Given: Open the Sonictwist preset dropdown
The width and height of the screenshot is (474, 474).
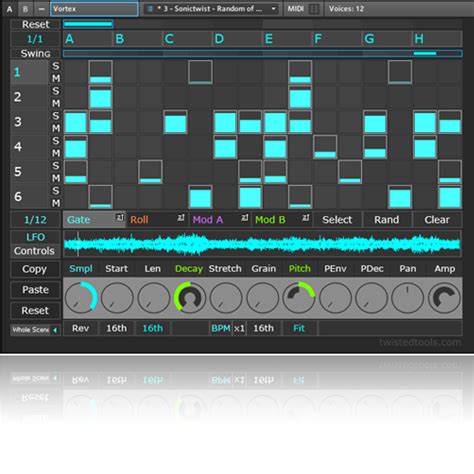Looking at the screenshot, I should tap(212, 9).
